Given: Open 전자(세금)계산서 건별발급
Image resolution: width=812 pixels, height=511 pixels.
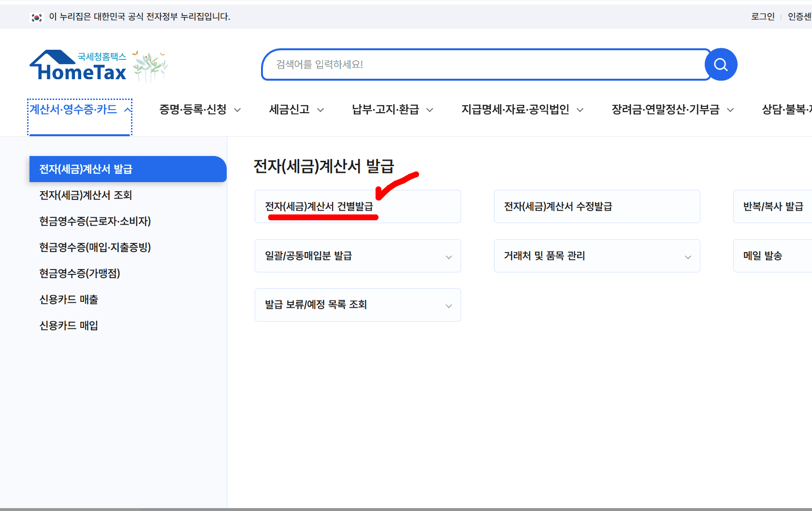Looking at the screenshot, I should pyautogui.click(x=358, y=207).
